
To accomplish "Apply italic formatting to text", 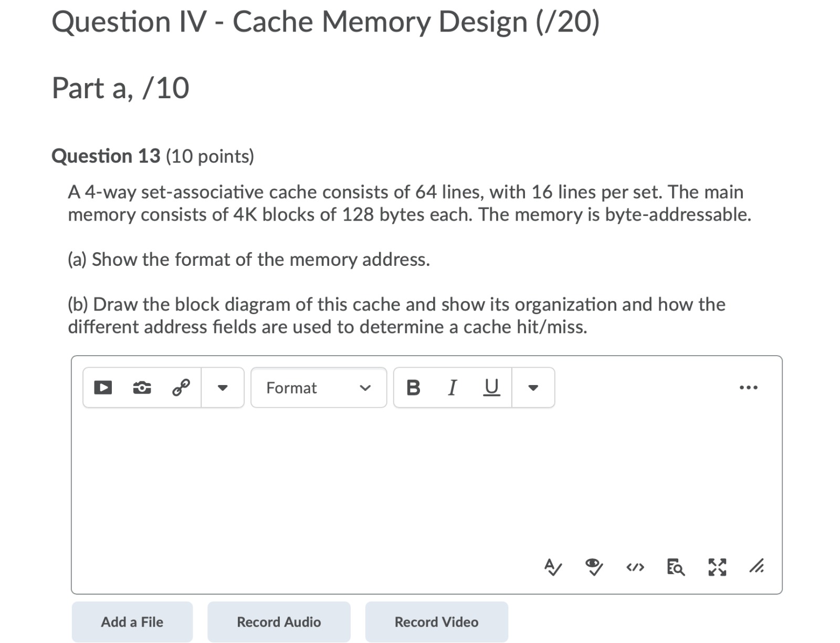I will (451, 388).
